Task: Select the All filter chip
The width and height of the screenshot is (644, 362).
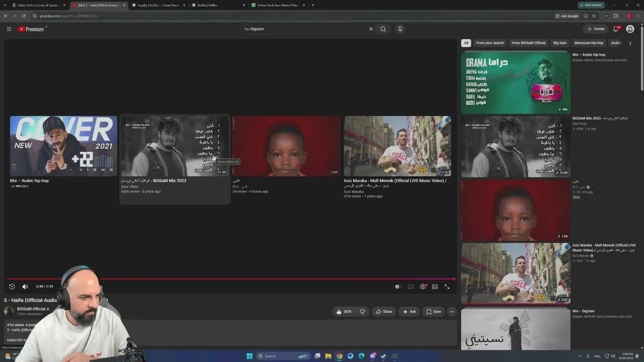Action: point(466,43)
